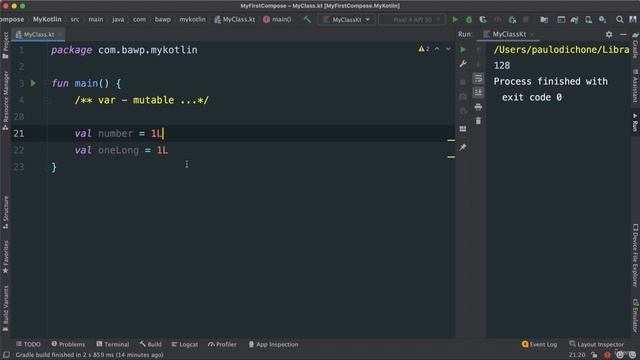The image size is (640, 360).
Task: Print the Run console output
Action: click(478, 107)
